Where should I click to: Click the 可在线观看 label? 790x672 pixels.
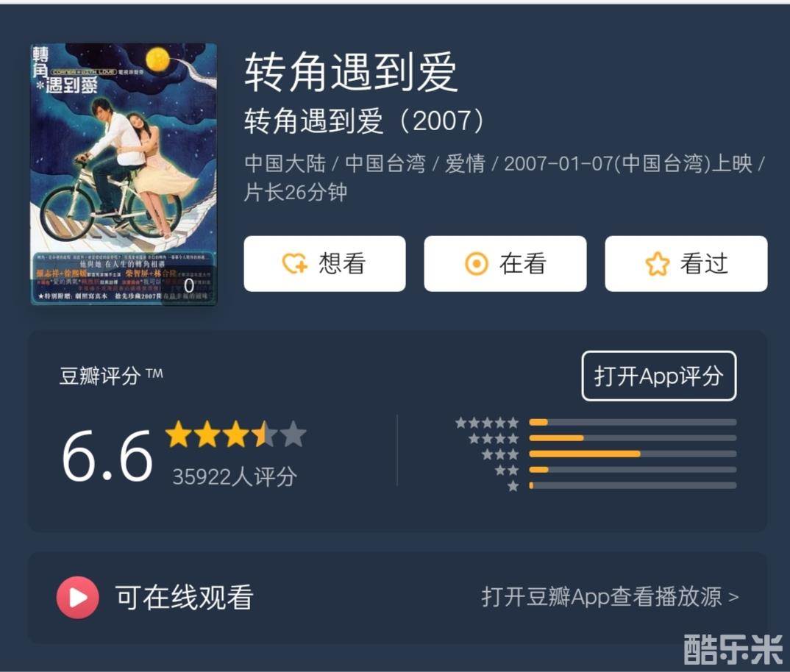click(x=184, y=598)
